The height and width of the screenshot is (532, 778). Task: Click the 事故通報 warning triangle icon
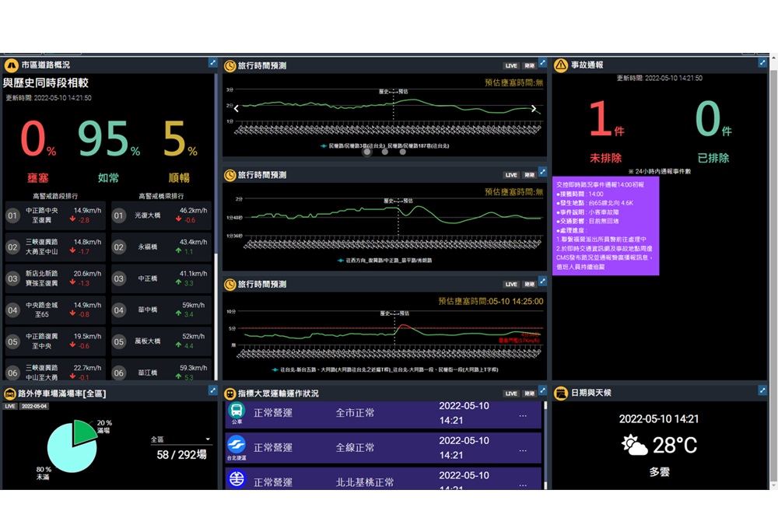tap(560, 65)
